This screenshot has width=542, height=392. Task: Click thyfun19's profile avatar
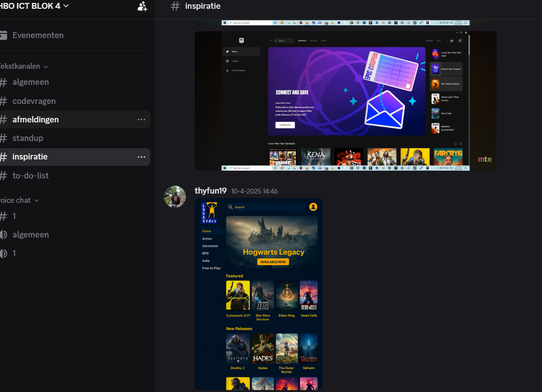tap(175, 196)
